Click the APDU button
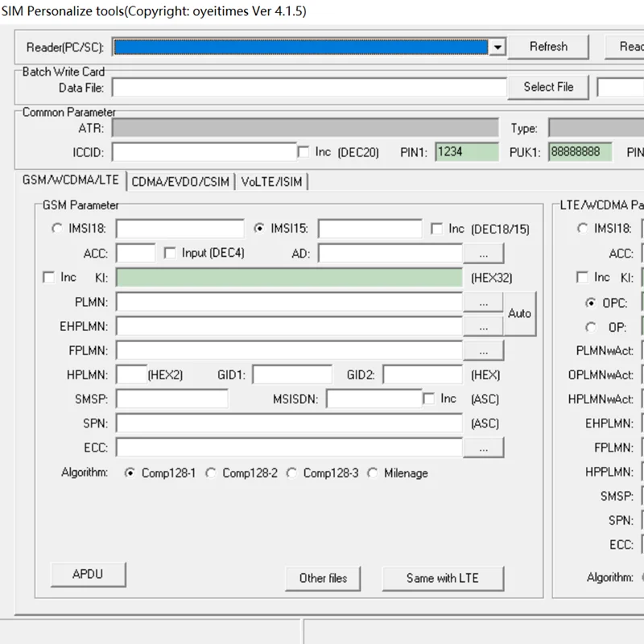 [88, 575]
